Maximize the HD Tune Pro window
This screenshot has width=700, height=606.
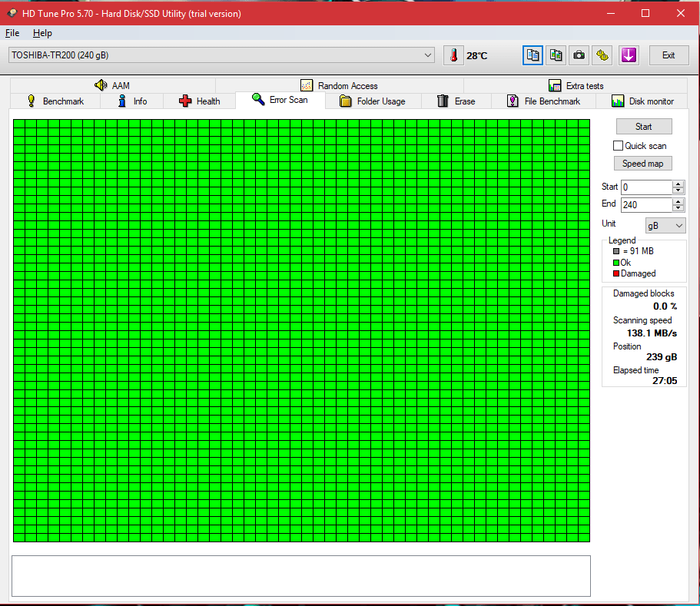click(x=645, y=13)
